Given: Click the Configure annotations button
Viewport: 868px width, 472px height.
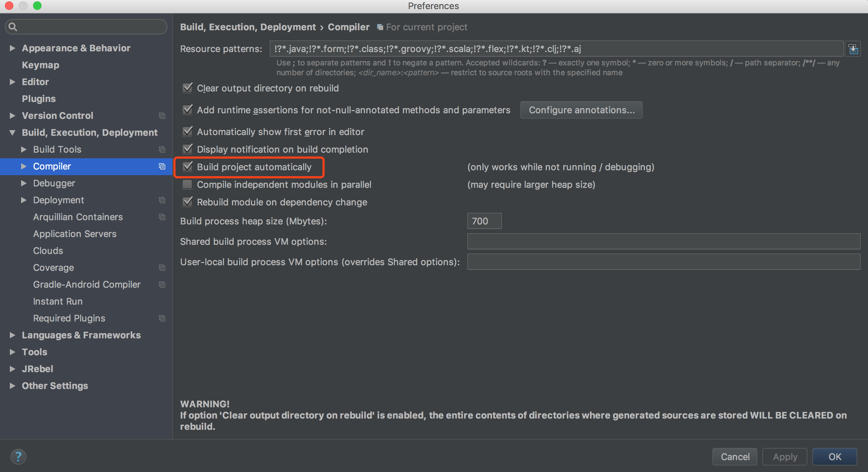Looking at the screenshot, I should [581, 110].
